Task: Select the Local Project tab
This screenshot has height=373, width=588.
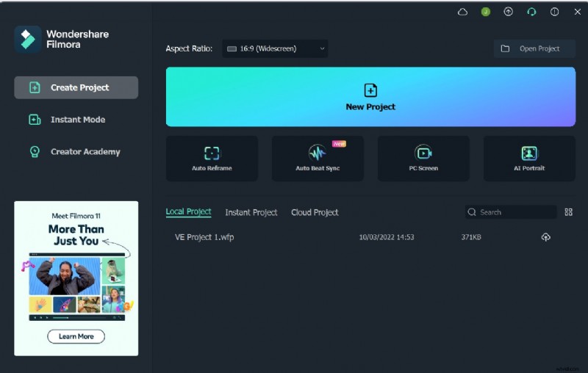Action: coord(188,212)
